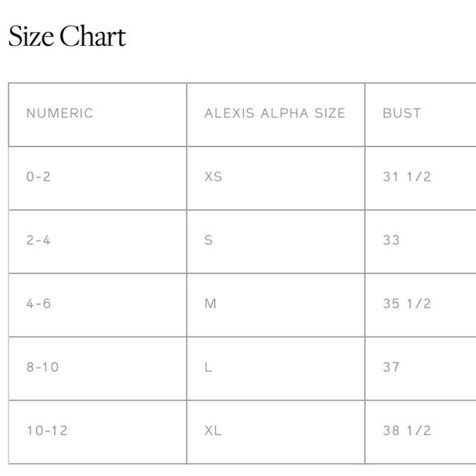476x476 pixels.
Task: Select the NUMERIC column header
Action: [98, 114]
